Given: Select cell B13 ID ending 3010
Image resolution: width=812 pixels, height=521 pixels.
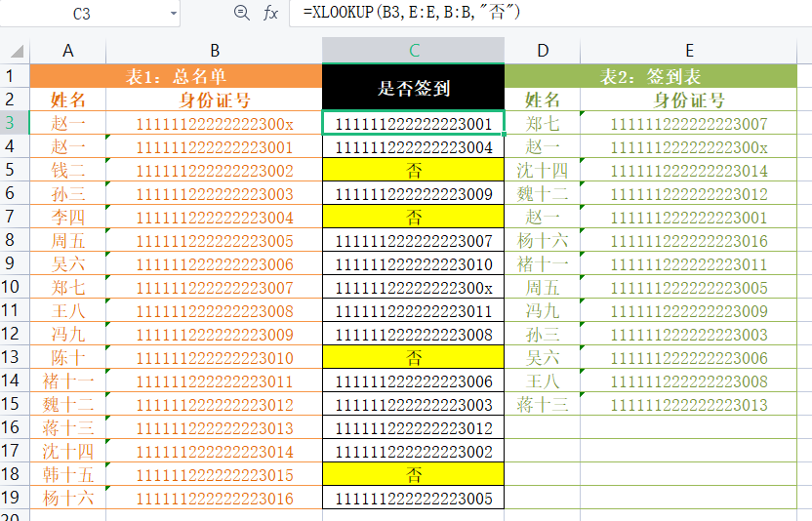Looking at the screenshot, I should tap(215, 357).
